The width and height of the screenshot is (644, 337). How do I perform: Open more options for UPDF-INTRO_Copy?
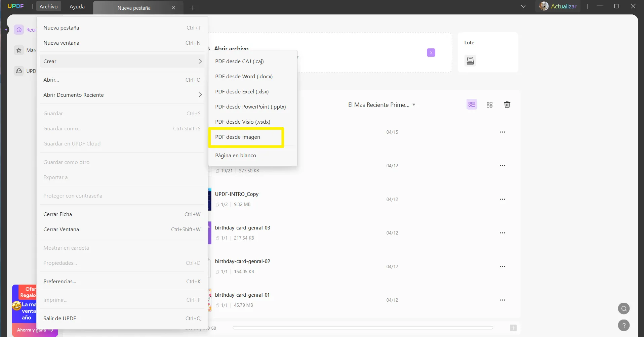click(x=502, y=199)
